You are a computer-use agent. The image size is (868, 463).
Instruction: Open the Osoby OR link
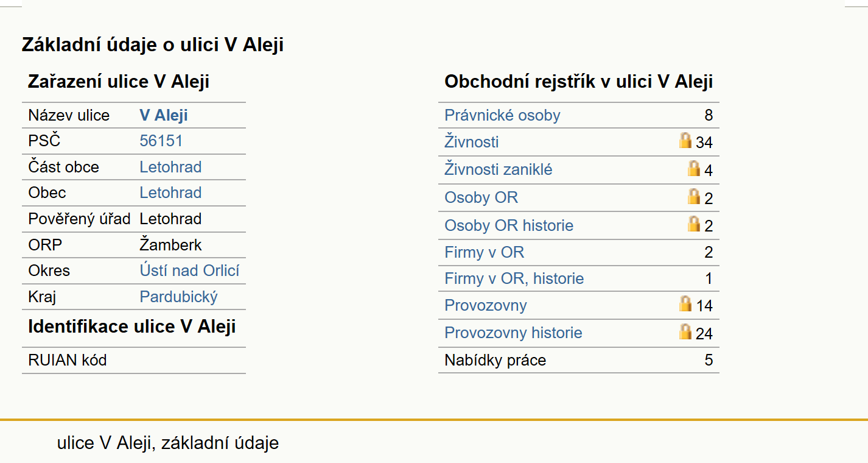click(481, 198)
